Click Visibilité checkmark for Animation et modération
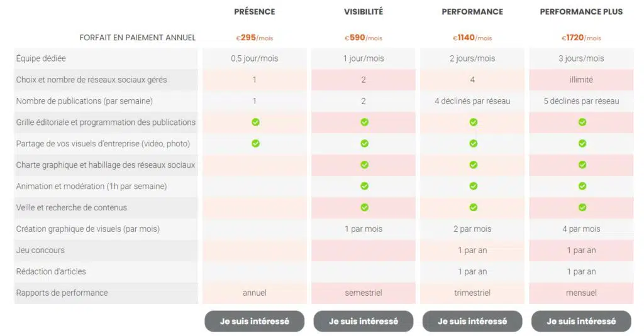Image resolution: width=644 pixels, height=336 pixels. click(x=364, y=186)
